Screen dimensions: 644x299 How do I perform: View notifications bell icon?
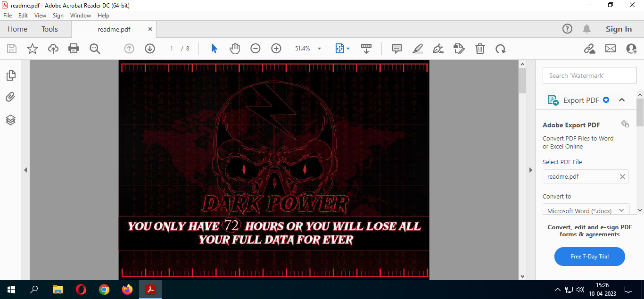click(586, 29)
